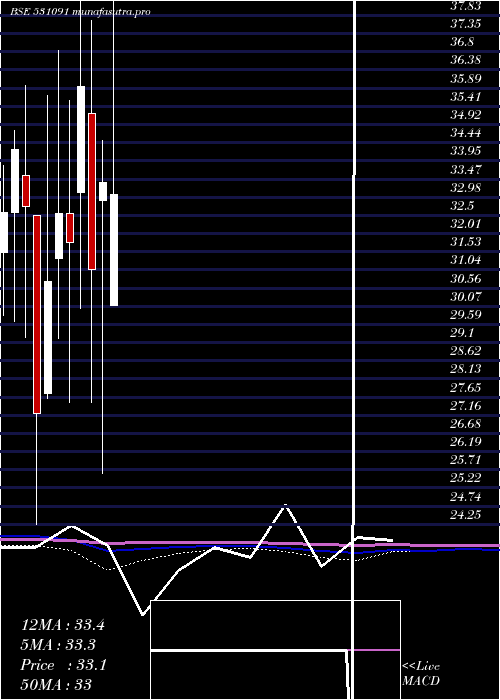
Task: Click the 32.5 price axis label
Action: [x=462, y=206]
